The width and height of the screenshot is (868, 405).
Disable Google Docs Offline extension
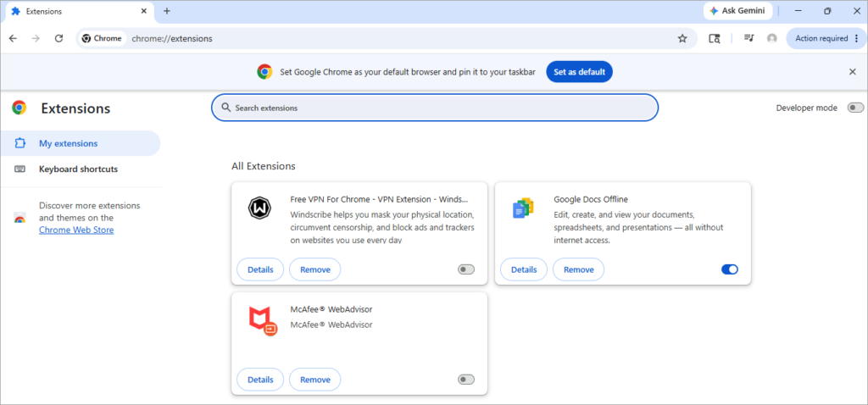[x=730, y=269]
